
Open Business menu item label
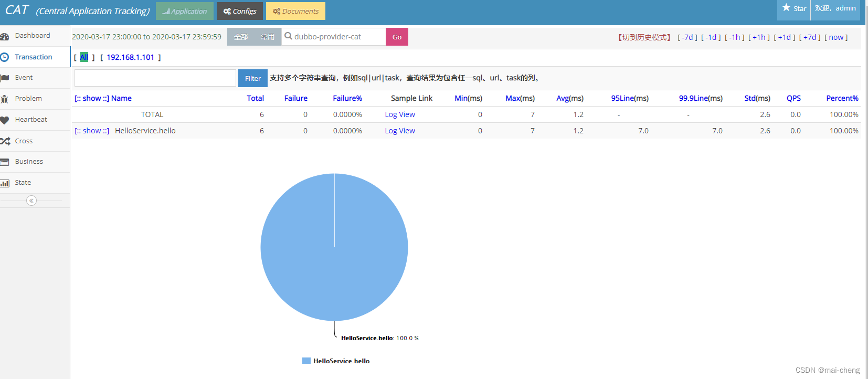click(x=29, y=162)
